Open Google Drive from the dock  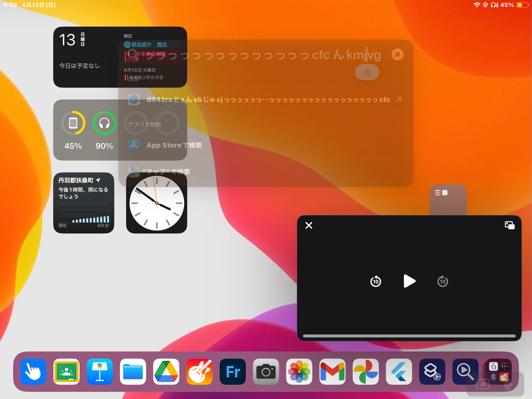[x=166, y=372]
